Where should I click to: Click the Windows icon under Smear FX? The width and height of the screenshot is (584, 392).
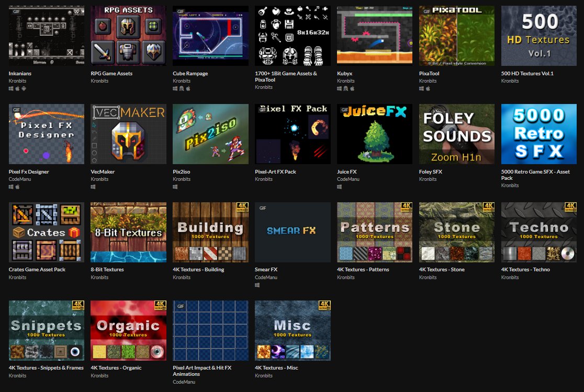(257, 285)
